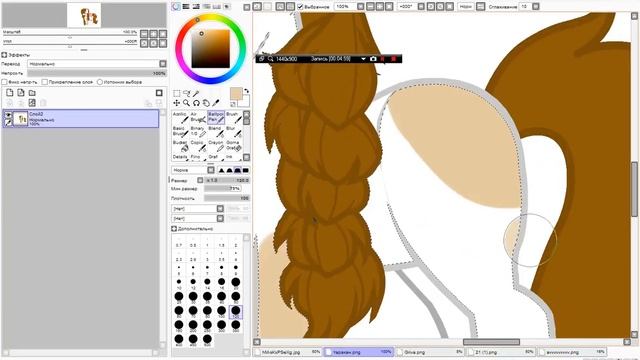This screenshot has width=640, height=360.
Task: Choose the Blend brush
Action: click(216, 131)
